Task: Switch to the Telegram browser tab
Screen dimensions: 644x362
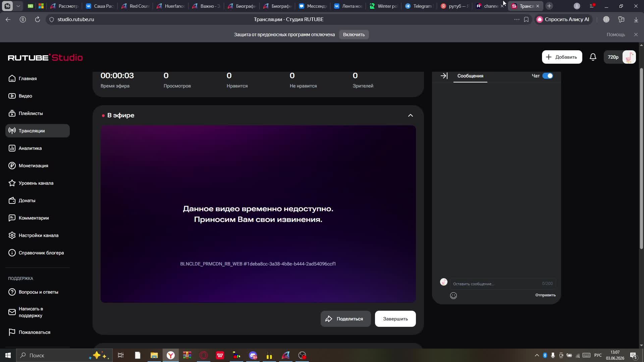Action: click(418, 6)
